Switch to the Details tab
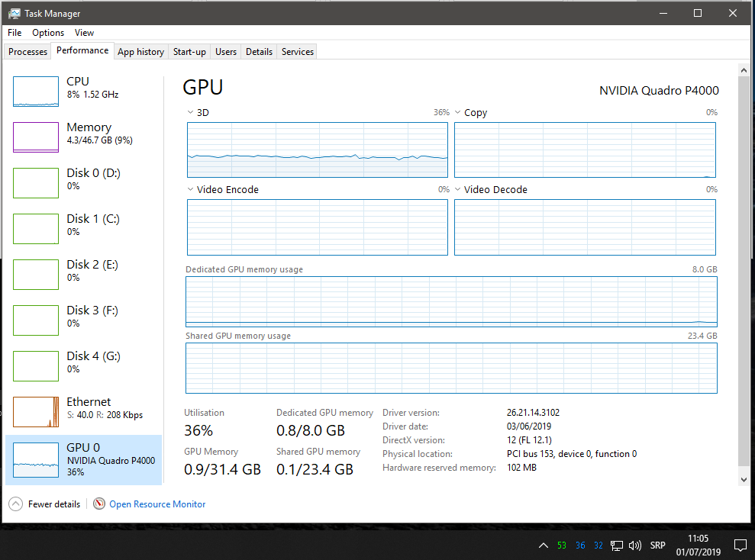This screenshot has width=755, height=560. (259, 52)
